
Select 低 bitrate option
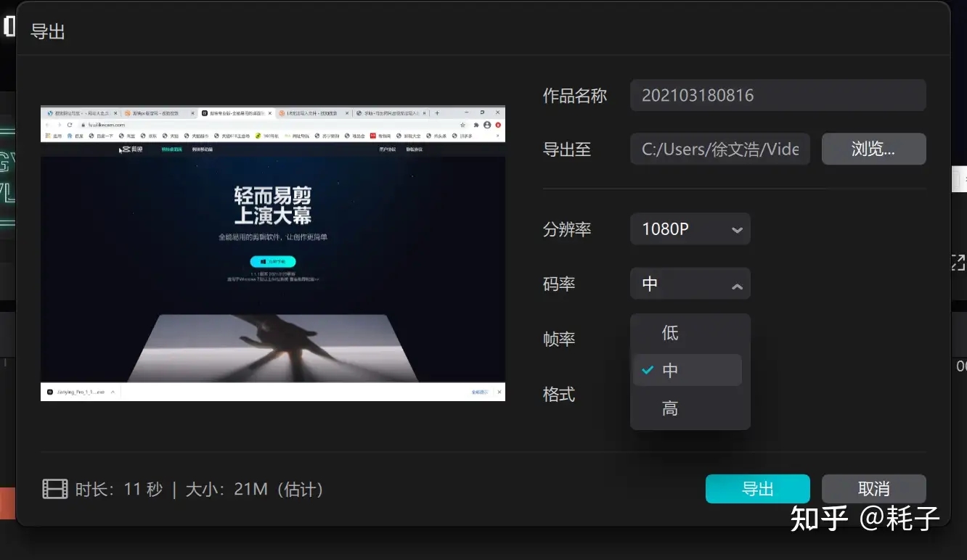point(687,332)
